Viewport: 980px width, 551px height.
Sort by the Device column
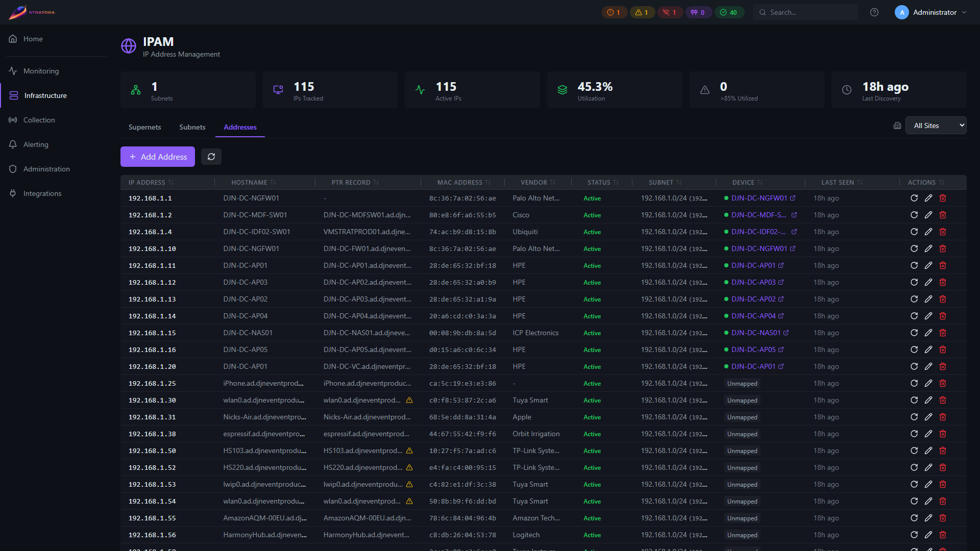pos(747,182)
